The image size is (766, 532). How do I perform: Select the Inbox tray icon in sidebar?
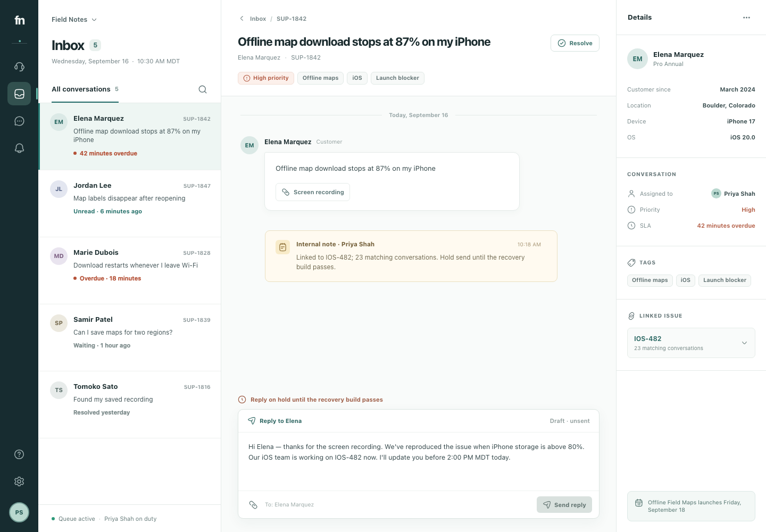click(x=19, y=94)
